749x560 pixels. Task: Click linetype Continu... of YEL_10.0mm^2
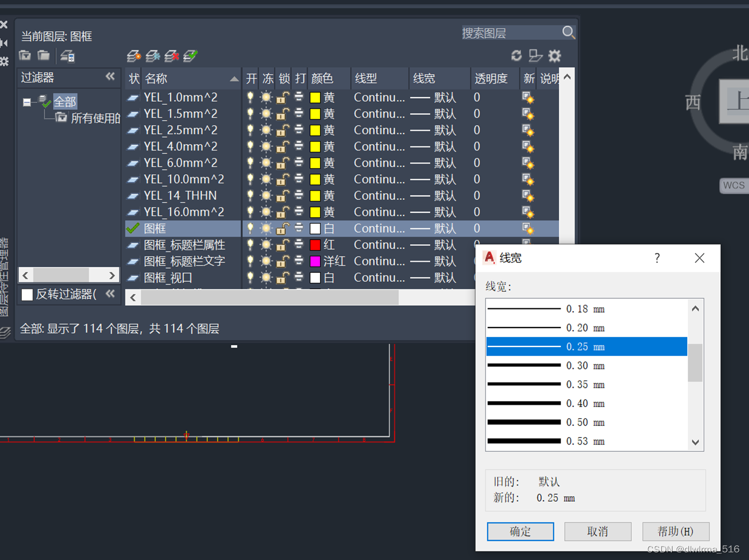pyautogui.click(x=380, y=179)
